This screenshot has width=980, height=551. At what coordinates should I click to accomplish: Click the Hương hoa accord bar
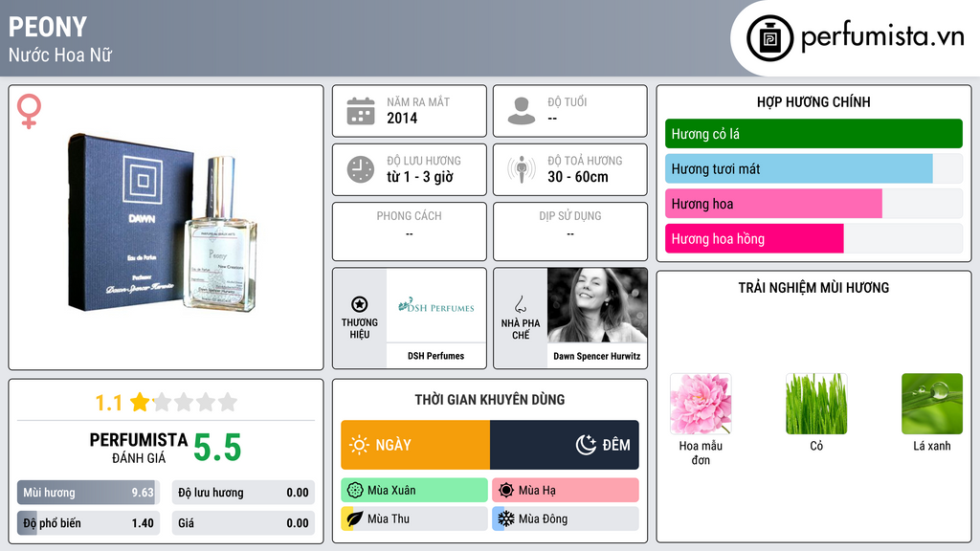tap(813, 204)
